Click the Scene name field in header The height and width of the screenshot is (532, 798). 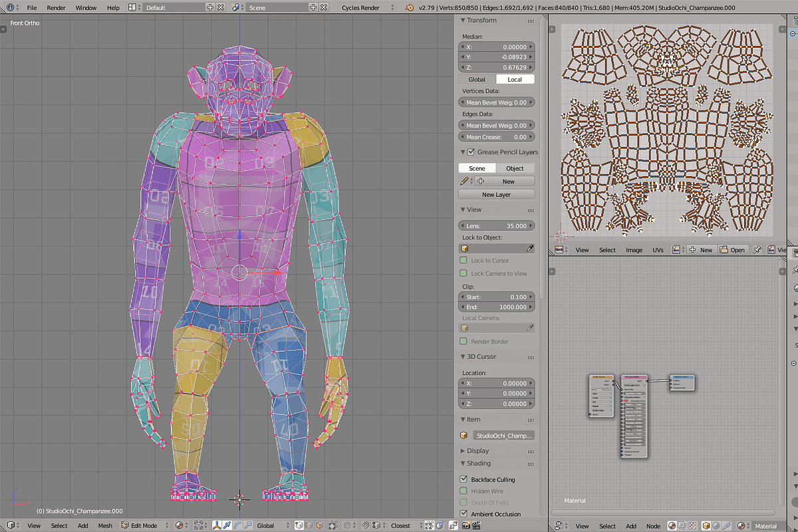point(277,7)
